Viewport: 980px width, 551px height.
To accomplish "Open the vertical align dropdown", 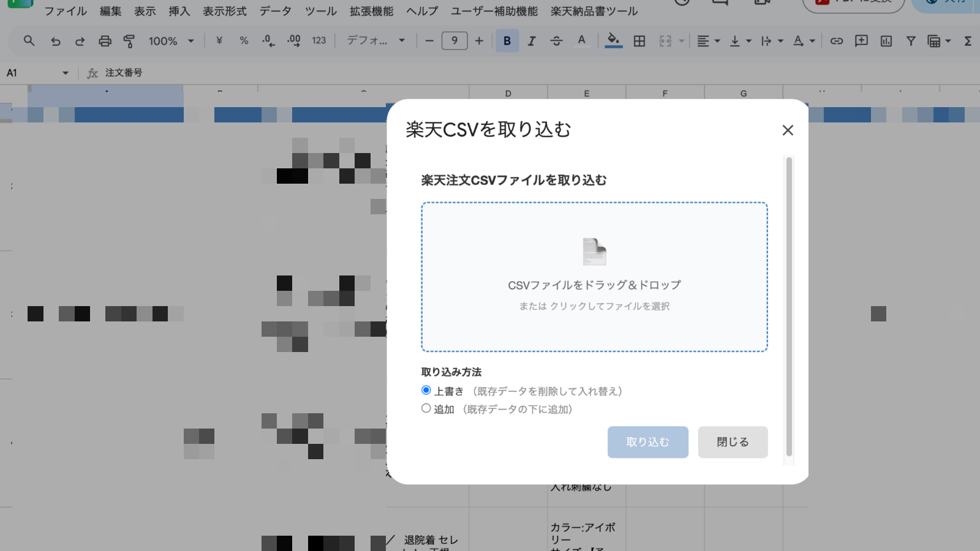I will (x=741, y=41).
